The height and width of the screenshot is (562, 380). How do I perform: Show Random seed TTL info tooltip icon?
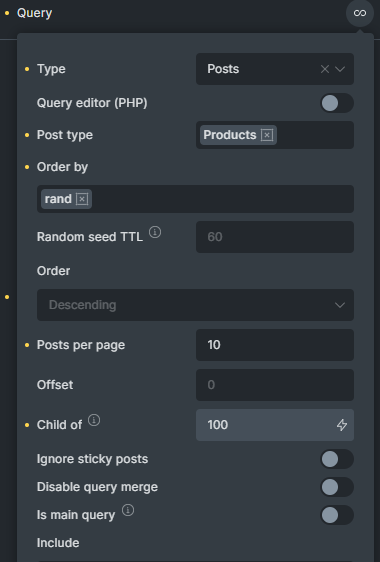(155, 232)
